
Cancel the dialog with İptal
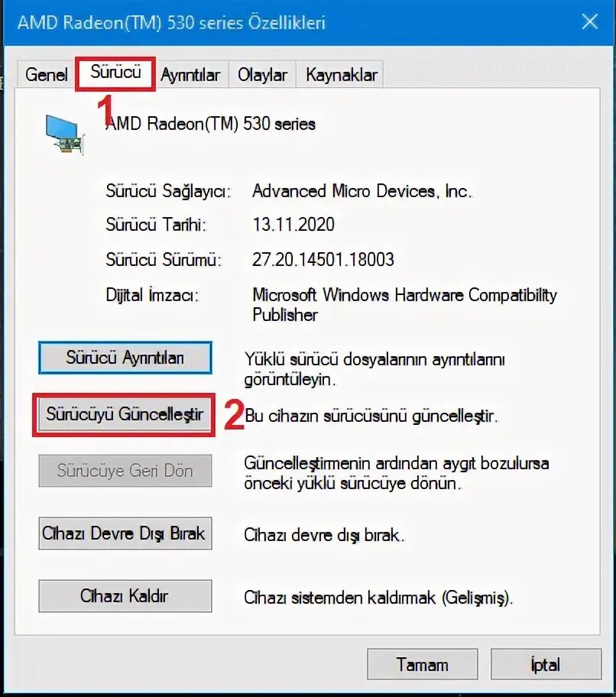coord(546,665)
